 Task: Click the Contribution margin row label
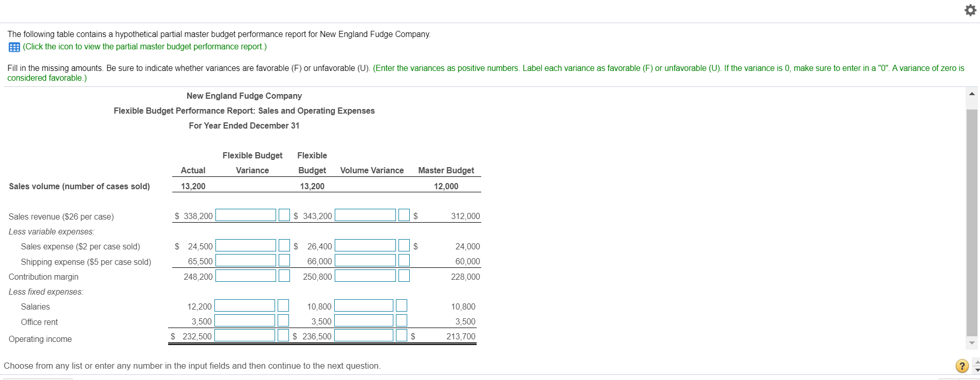[44, 277]
